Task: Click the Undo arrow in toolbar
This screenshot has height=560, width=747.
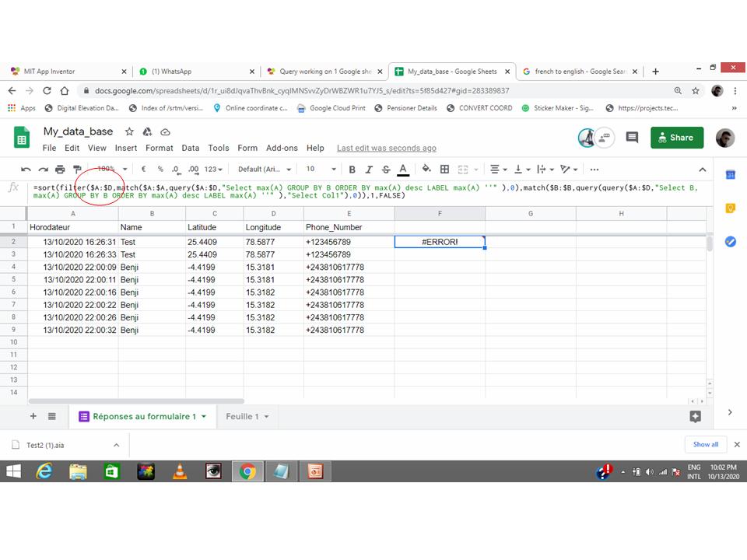Action: coord(26,170)
